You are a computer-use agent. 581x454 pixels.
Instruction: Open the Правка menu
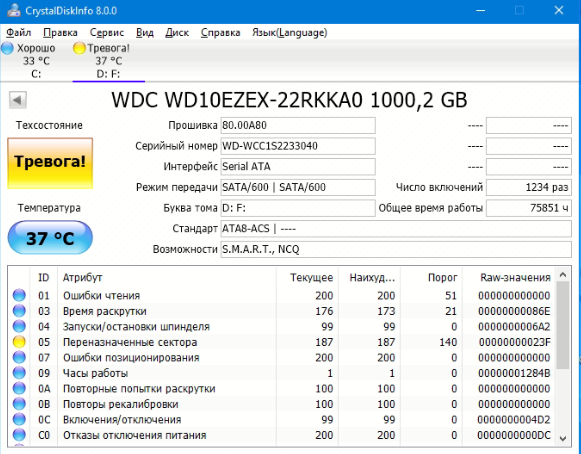[x=60, y=33]
